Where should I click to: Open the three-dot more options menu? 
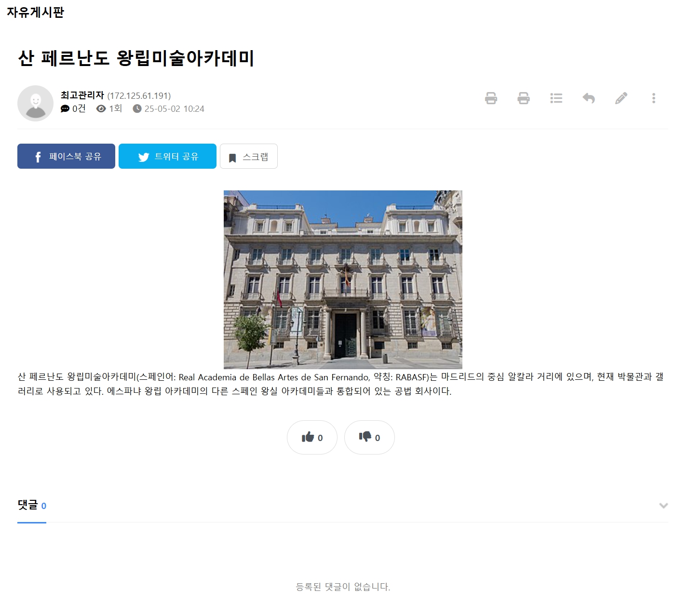[653, 98]
